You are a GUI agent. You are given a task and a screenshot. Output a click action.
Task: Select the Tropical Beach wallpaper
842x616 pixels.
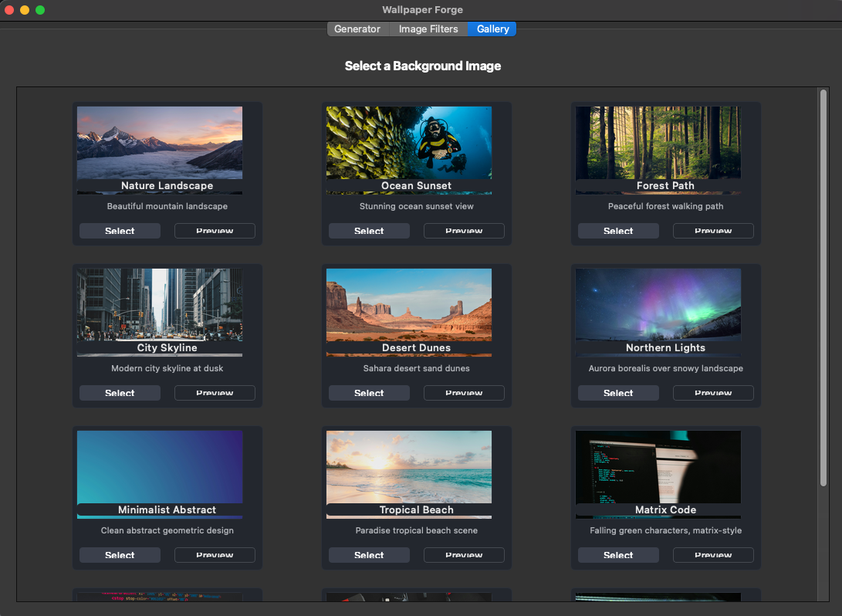click(x=369, y=555)
